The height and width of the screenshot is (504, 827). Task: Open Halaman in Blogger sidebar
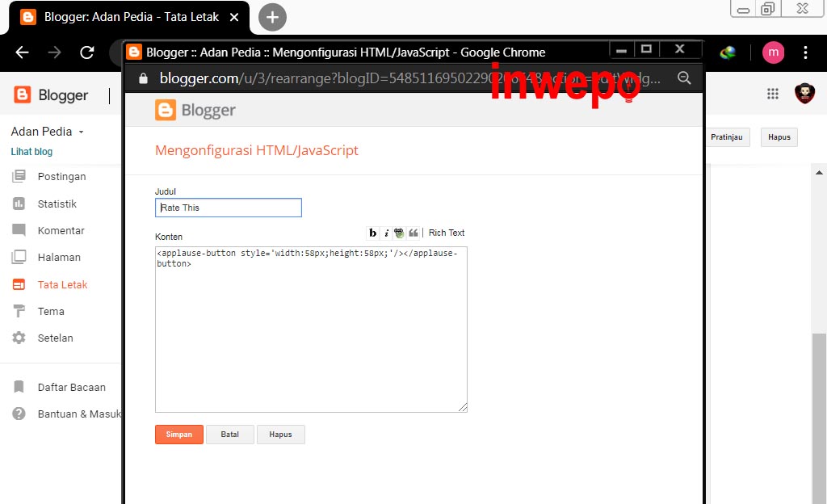[x=61, y=258]
